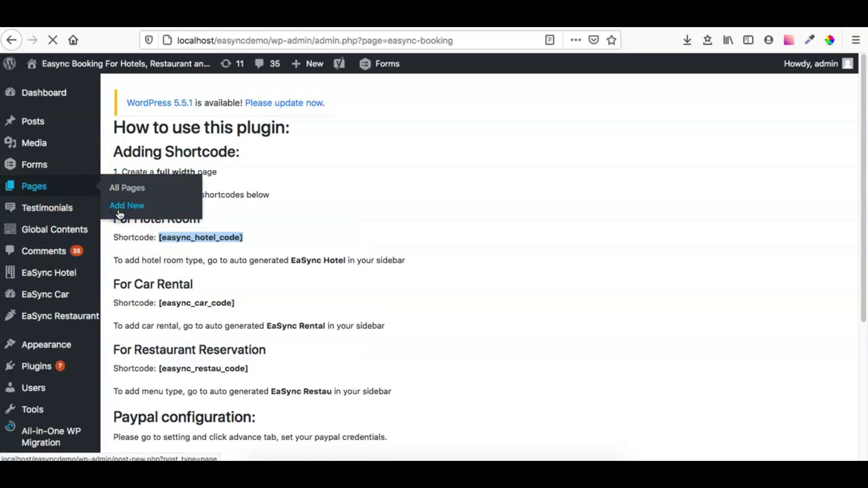
Task: Open the page actions ellipsis menu
Action: (575, 40)
